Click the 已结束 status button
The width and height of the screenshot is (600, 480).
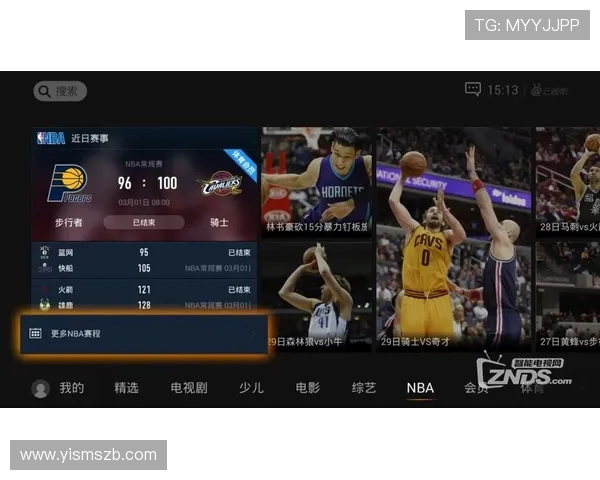pos(144,222)
